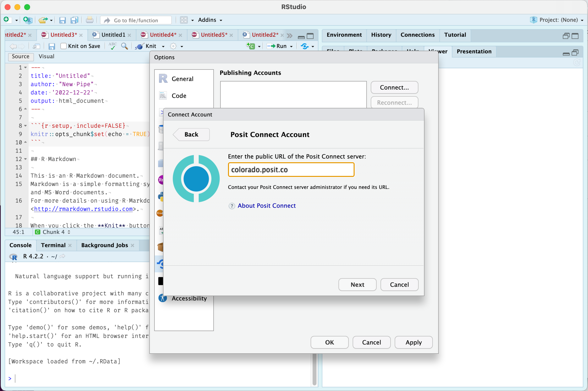The width and height of the screenshot is (588, 391).
Task: Switch to Visual editor mode
Action: coord(46,56)
